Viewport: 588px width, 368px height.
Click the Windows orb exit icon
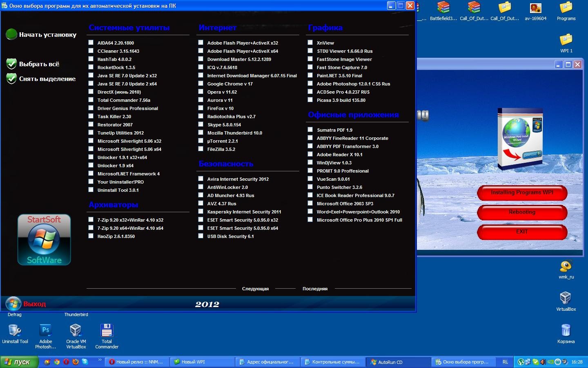(x=13, y=304)
